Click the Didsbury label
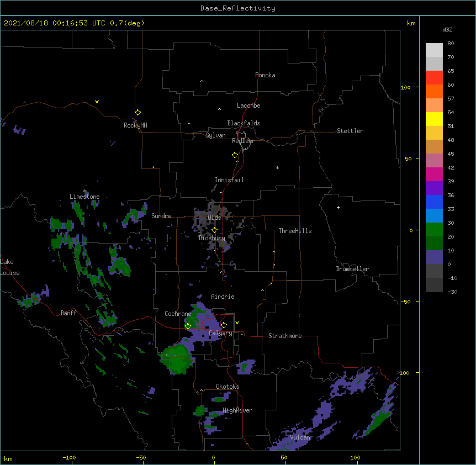Viewport: 476px width, 465px height. point(211,238)
